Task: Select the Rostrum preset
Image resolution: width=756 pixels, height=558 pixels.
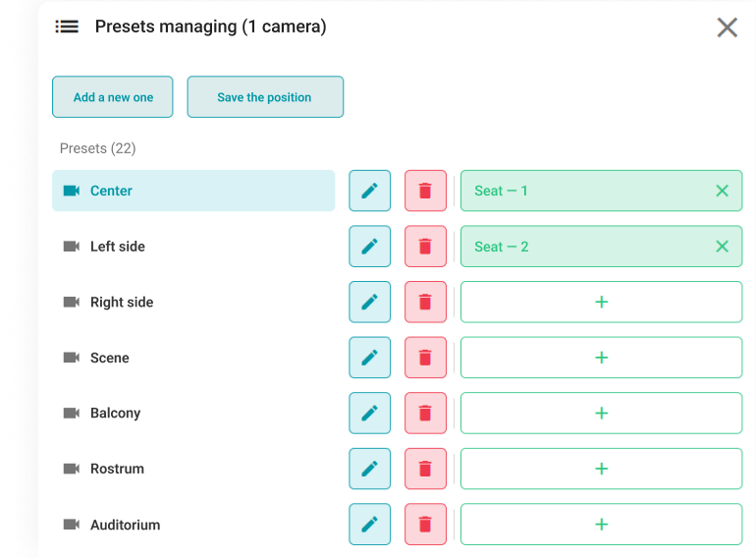Action: [193, 469]
